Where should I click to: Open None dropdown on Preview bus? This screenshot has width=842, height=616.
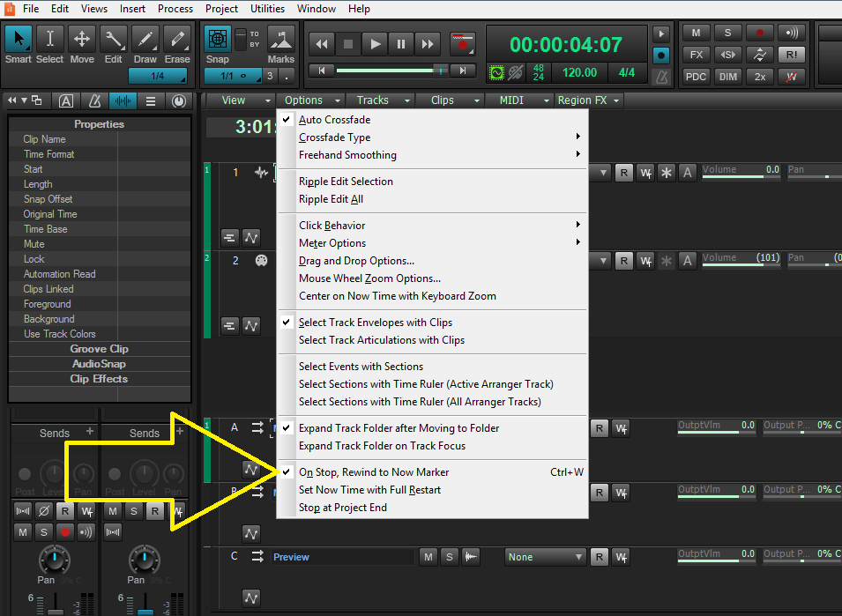click(x=545, y=557)
